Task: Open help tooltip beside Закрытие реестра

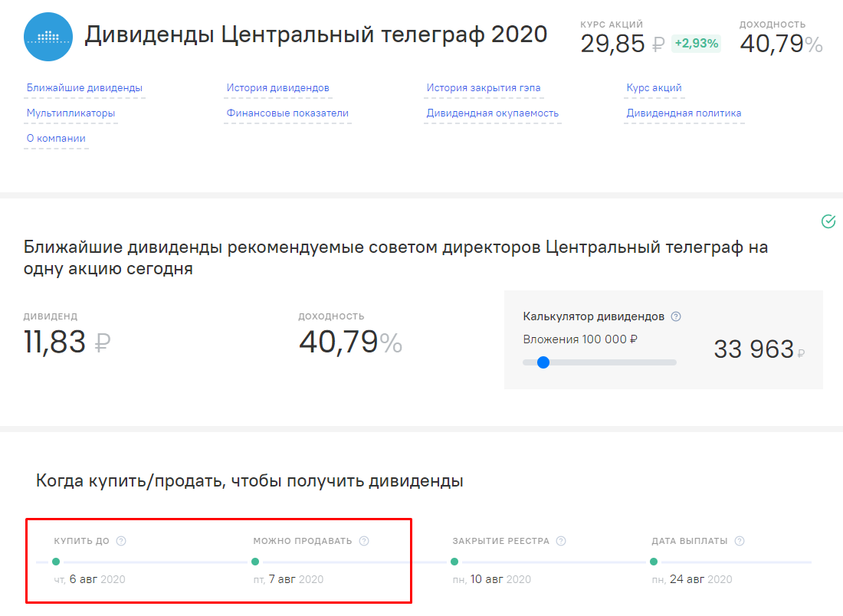Action: click(560, 540)
